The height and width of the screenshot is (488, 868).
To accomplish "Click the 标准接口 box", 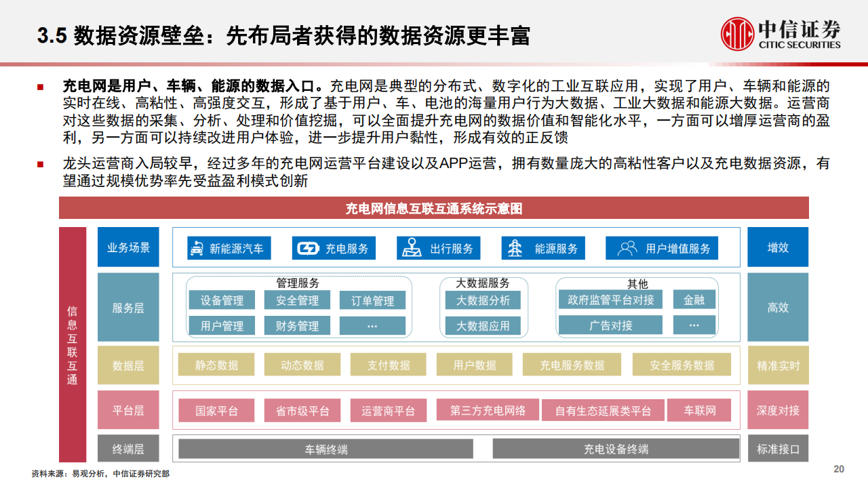I will 778,448.
